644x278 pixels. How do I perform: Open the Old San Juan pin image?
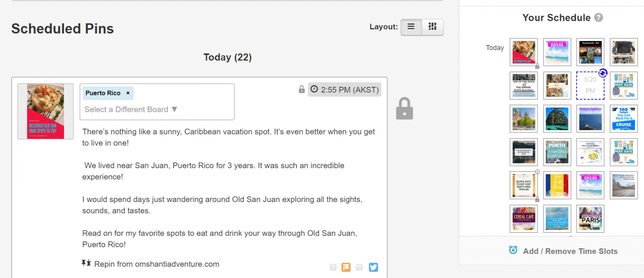click(45, 111)
